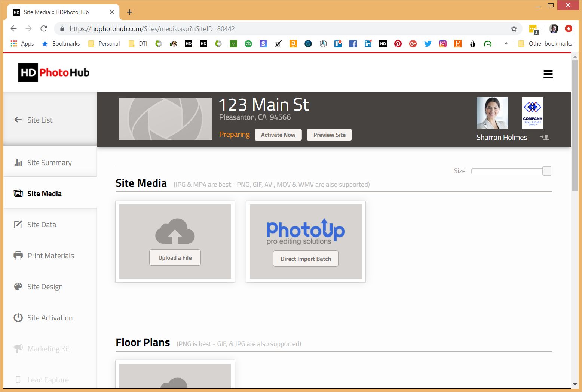Click the Pleasanton, CA 94566 address text
The image size is (582, 392).
tap(255, 117)
